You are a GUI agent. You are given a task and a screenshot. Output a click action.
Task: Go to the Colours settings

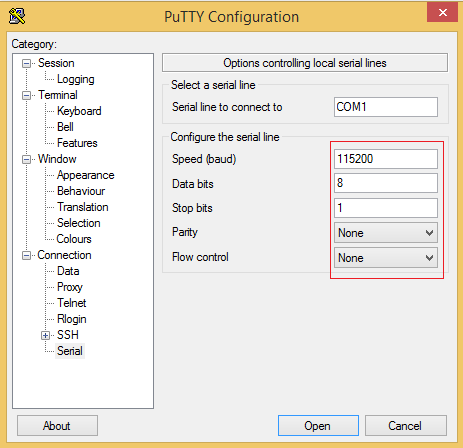(x=74, y=239)
